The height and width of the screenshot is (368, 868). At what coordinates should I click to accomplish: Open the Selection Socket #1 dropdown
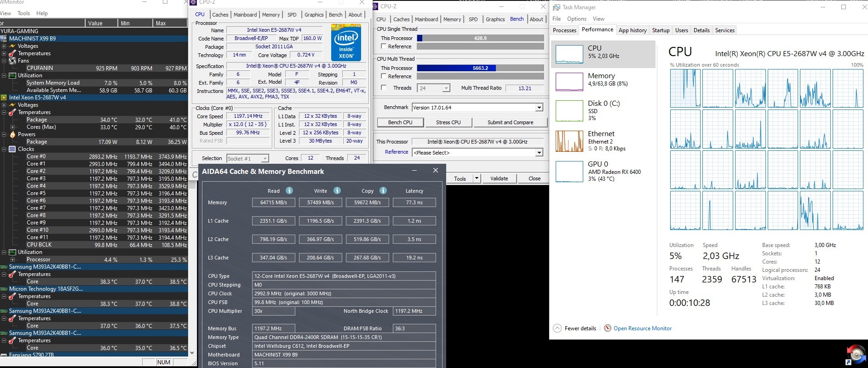tap(265, 159)
